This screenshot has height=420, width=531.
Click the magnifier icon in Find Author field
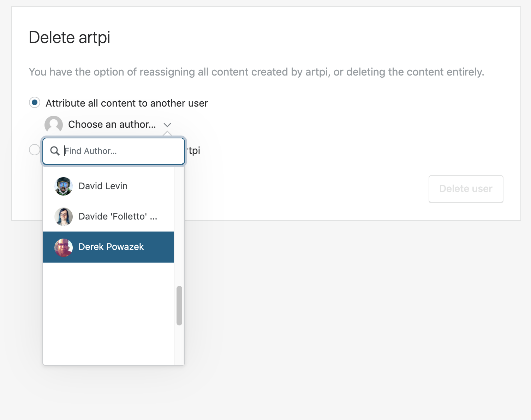tap(55, 151)
